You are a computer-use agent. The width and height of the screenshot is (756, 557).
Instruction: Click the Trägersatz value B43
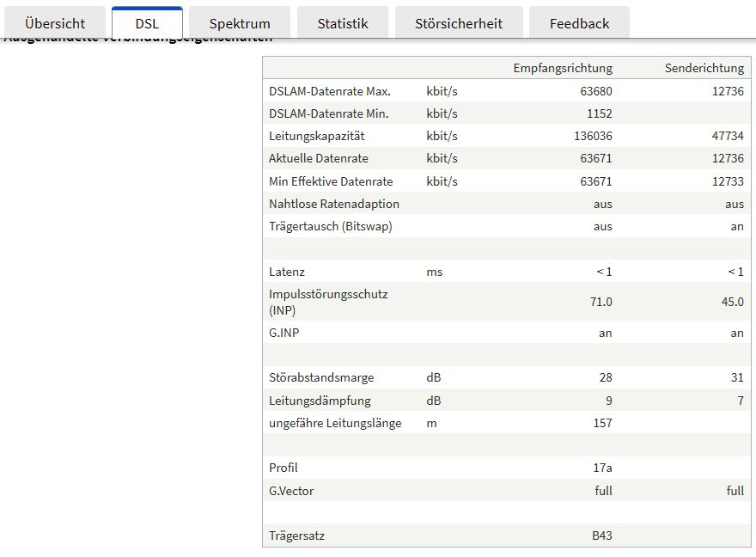pyautogui.click(x=602, y=536)
